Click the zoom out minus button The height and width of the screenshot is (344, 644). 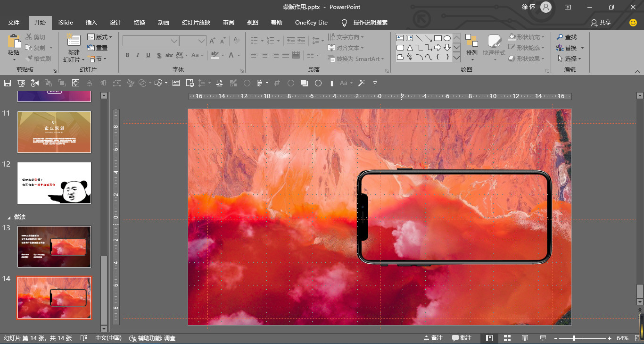click(556, 338)
